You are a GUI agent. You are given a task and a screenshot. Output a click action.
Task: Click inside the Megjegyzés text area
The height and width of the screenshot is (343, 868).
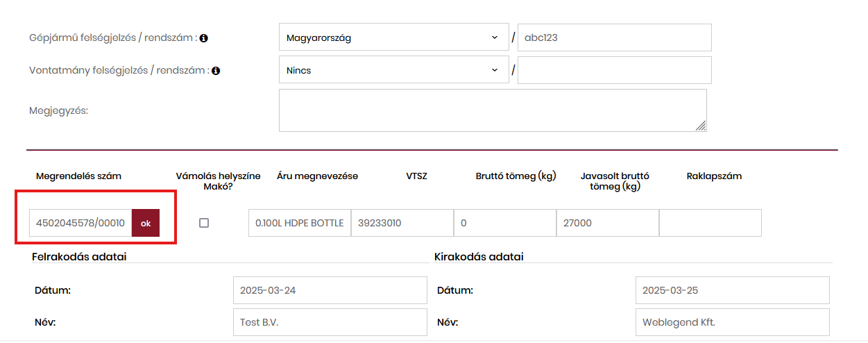[491, 110]
